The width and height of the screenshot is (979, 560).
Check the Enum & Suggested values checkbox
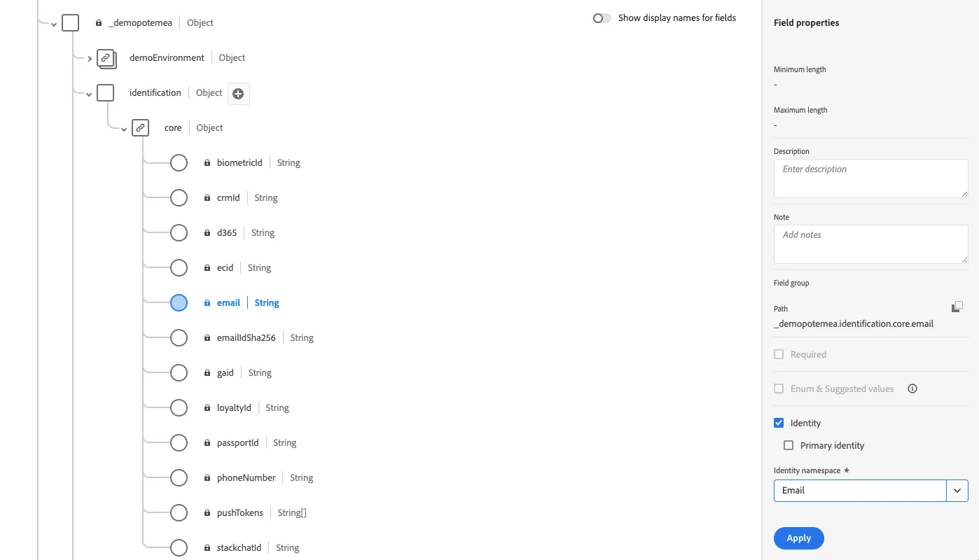tap(779, 388)
